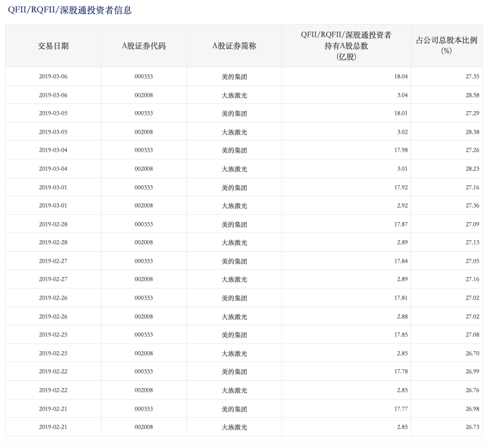Screen dimensions: 494x448
Task: Click the 17.87 holdings value
Action: pos(401,224)
